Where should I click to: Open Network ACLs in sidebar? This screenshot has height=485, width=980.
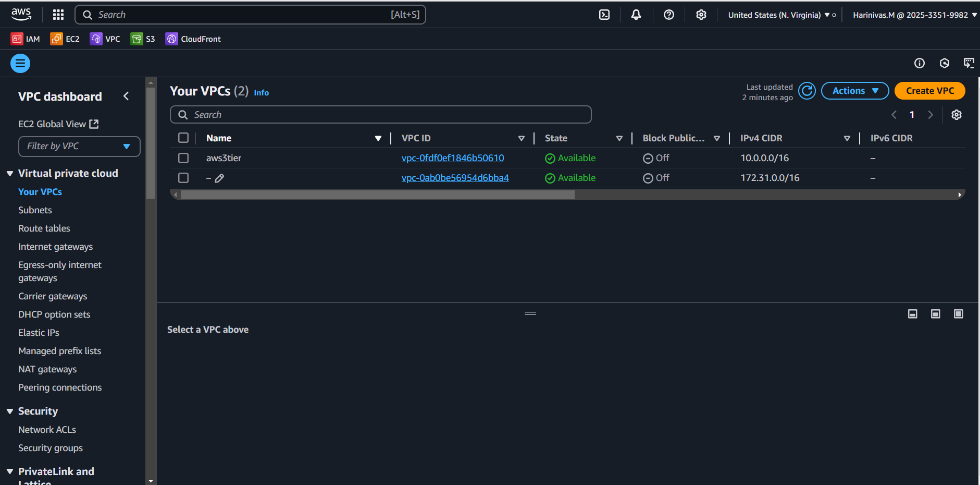(47, 430)
